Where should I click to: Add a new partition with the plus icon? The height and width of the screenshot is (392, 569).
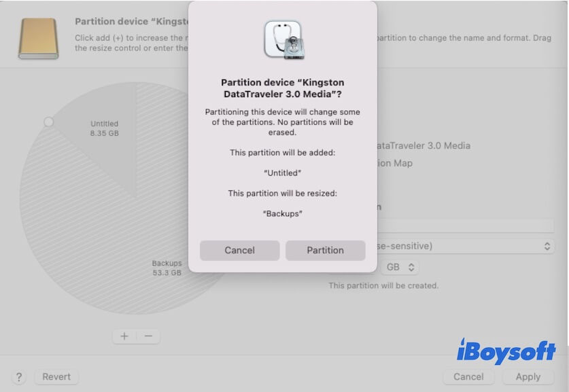click(124, 336)
